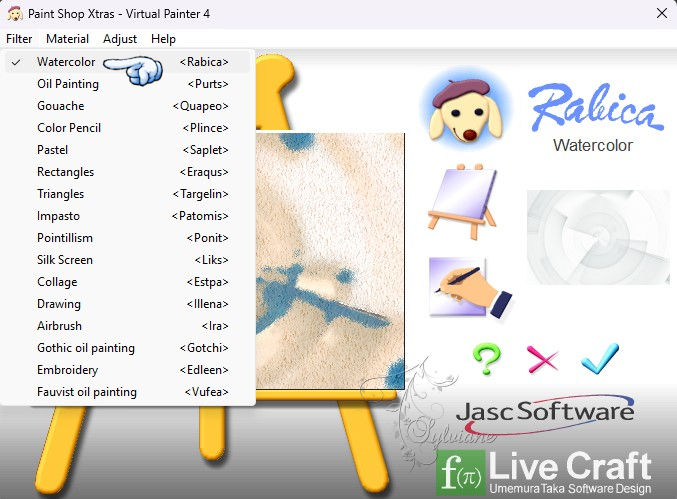Open the Adjust menu
Viewport: 677px width, 499px height.
[x=120, y=39]
